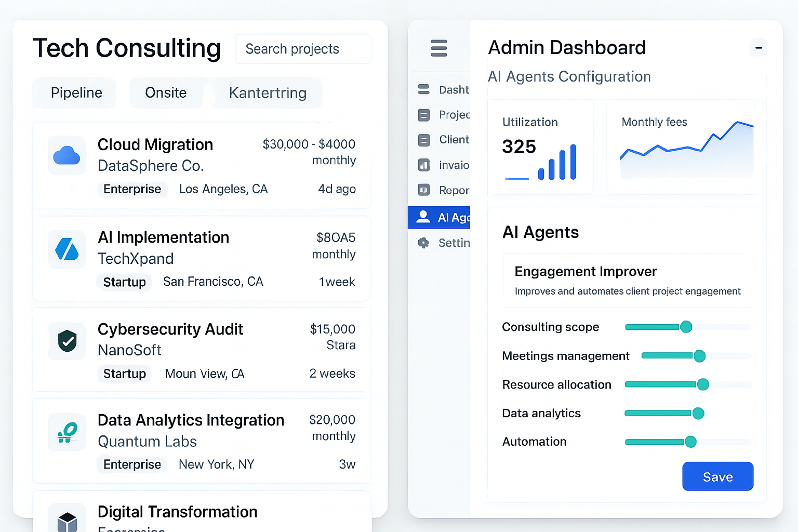Click the Cybersecurity Audit shield icon
Viewport: 798px width, 532px height.
tap(67, 341)
